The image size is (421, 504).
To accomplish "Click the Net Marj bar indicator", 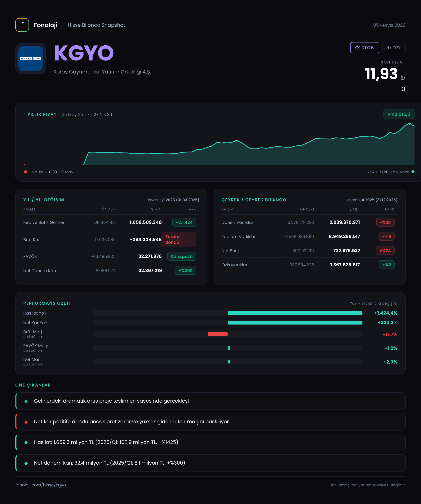I will (x=229, y=361).
